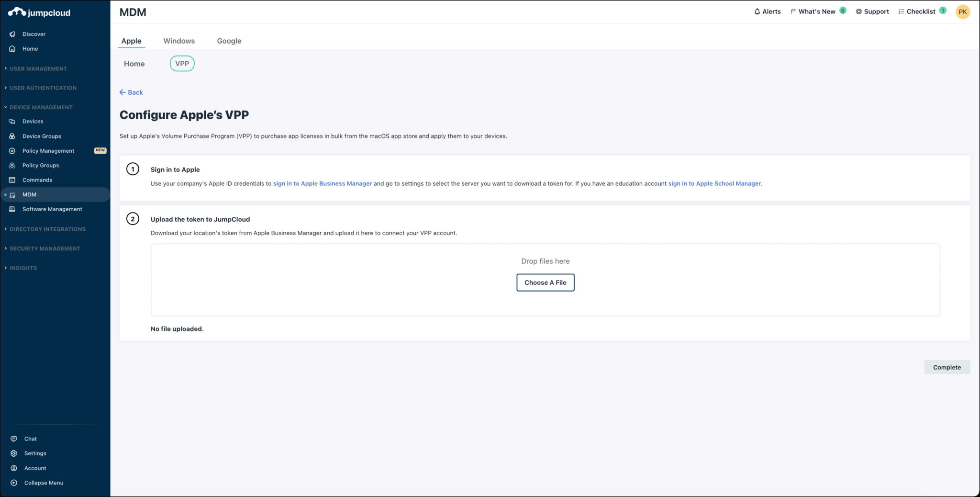Open the Chat option in sidebar
Image resolution: width=980 pixels, height=497 pixels.
pyautogui.click(x=30, y=439)
